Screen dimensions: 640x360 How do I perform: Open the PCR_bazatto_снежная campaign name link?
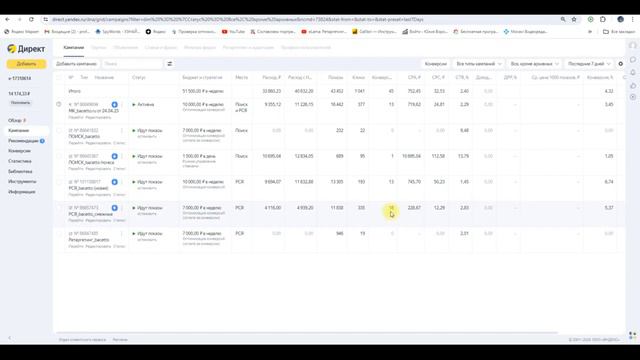[x=91, y=214]
